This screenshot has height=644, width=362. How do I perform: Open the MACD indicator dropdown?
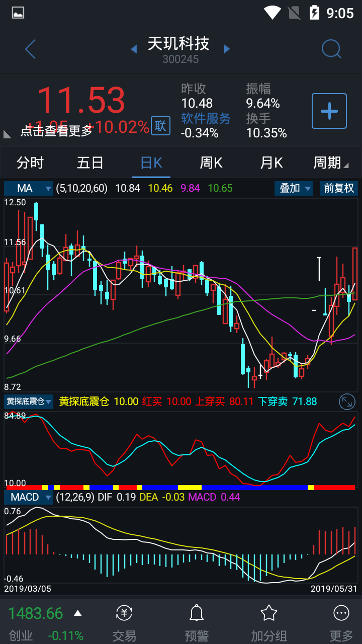point(29,497)
